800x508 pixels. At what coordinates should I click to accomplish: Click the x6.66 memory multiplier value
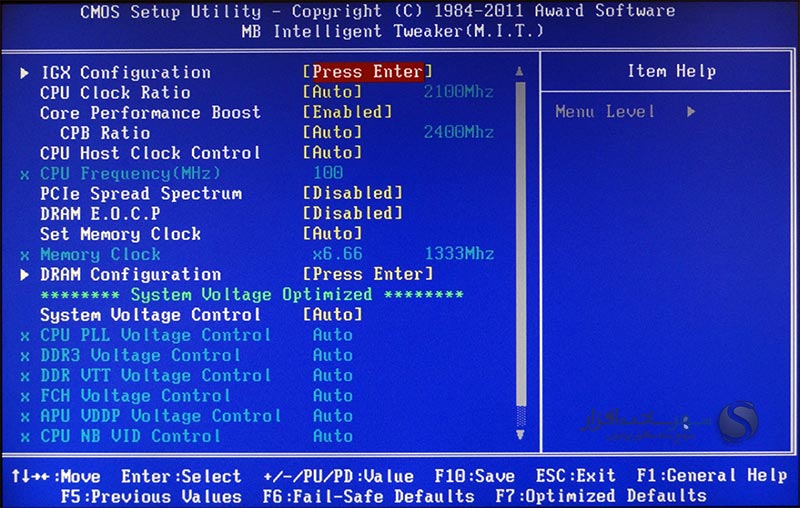tap(337, 253)
